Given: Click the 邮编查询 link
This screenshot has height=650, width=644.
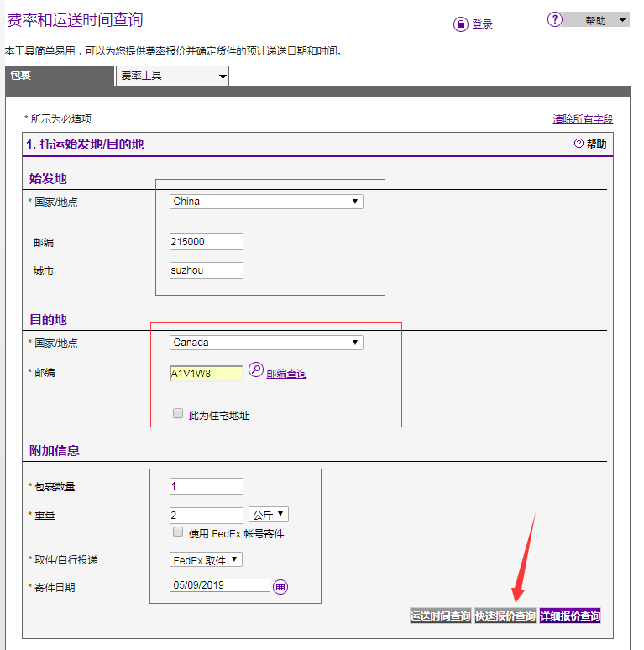Looking at the screenshot, I should pyautogui.click(x=286, y=374).
